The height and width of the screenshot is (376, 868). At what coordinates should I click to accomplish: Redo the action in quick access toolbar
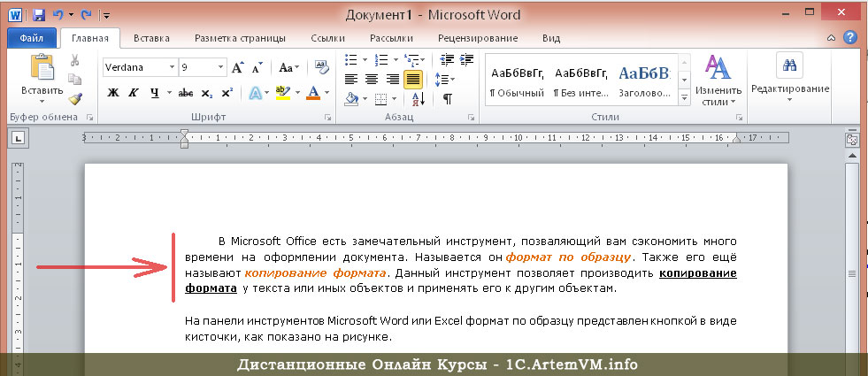tap(87, 15)
